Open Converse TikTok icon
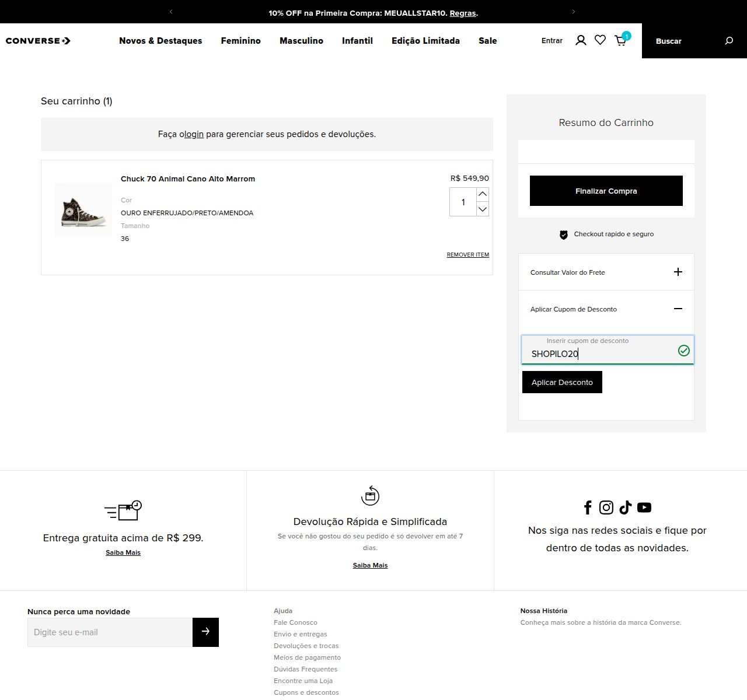 626,508
